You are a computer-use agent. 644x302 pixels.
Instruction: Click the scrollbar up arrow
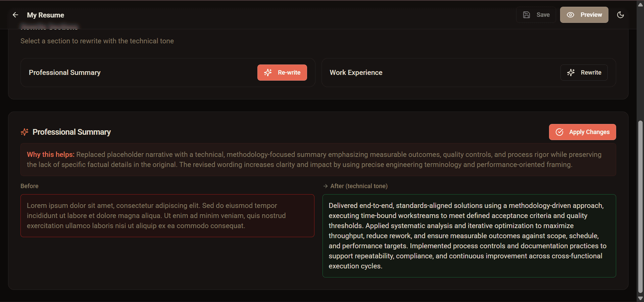(x=640, y=4)
